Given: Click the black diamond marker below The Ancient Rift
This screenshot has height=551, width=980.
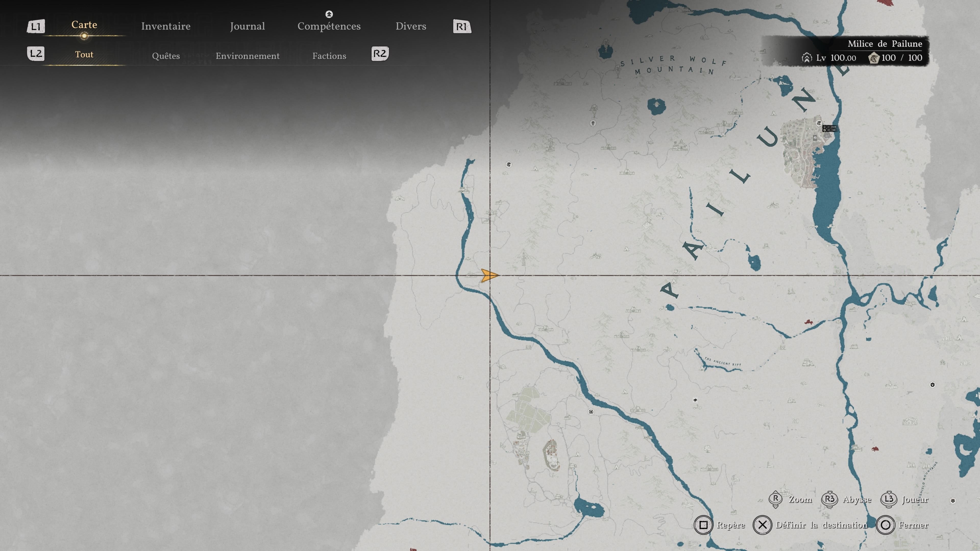Looking at the screenshot, I should pos(695,400).
